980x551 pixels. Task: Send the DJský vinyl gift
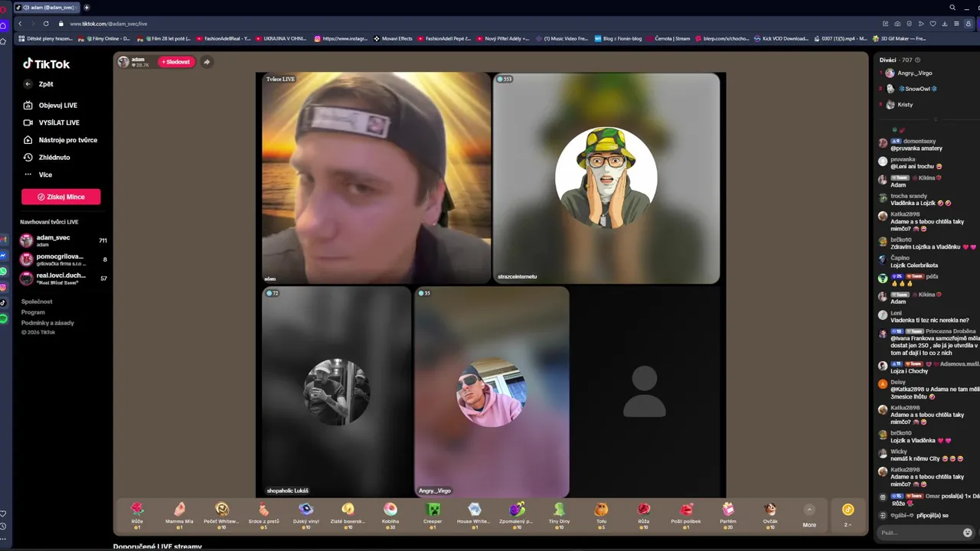305,515
